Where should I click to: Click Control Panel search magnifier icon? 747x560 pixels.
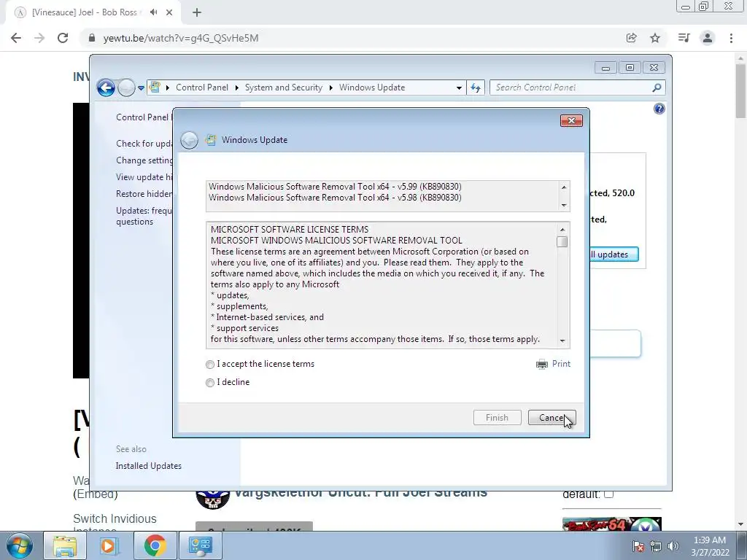click(x=657, y=87)
